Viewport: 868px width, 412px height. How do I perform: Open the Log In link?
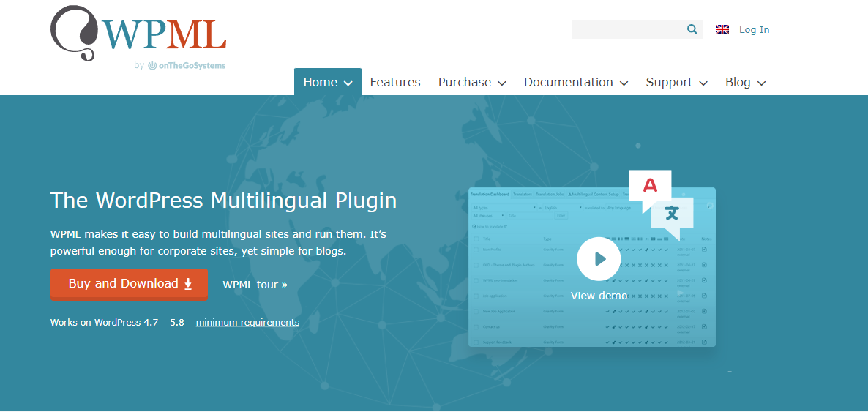click(754, 30)
